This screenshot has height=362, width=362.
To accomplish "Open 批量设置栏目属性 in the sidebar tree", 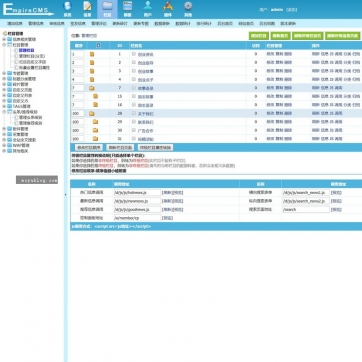I will click(34, 67).
